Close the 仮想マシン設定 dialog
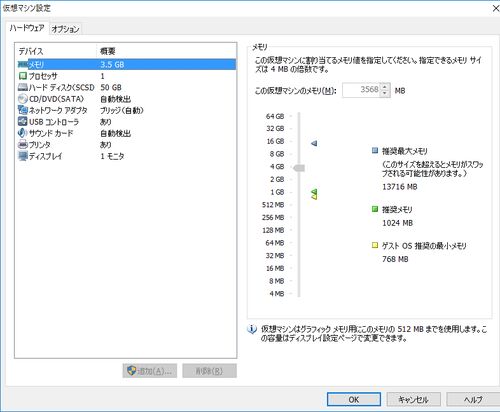The image size is (500, 412). tap(496, 8)
